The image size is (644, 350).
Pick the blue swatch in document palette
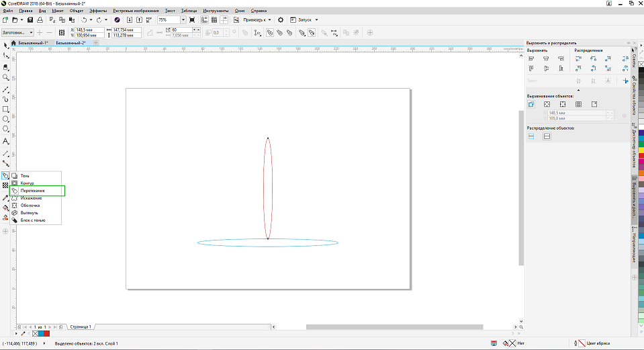[x=41, y=334]
